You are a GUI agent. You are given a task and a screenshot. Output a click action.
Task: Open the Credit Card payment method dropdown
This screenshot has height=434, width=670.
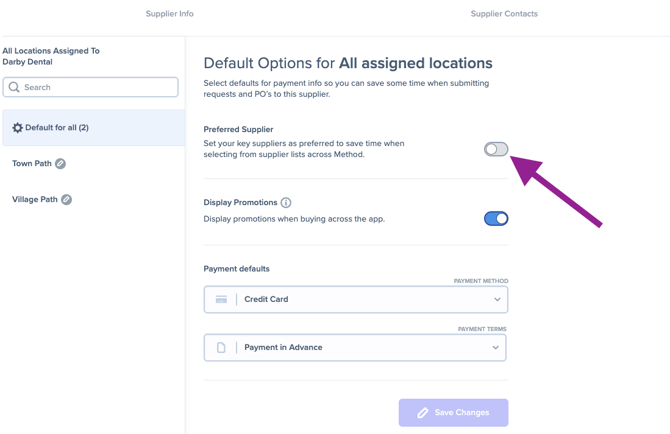tap(356, 299)
